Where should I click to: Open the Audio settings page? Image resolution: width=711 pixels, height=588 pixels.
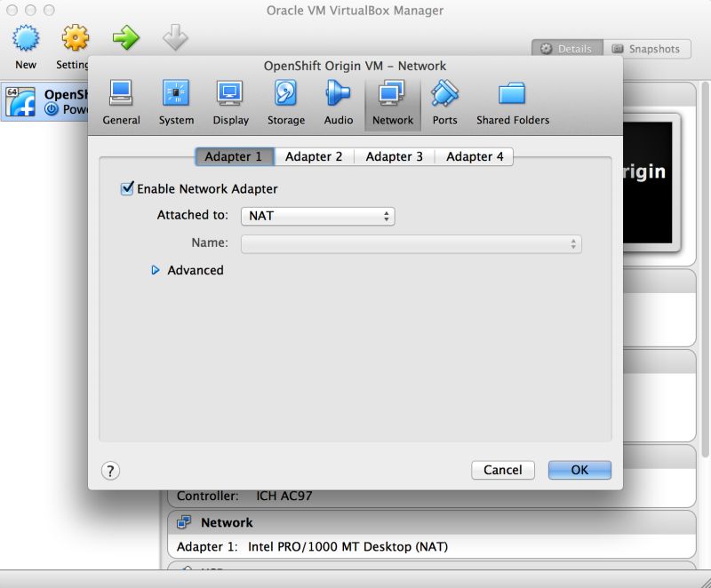pyautogui.click(x=338, y=98)
